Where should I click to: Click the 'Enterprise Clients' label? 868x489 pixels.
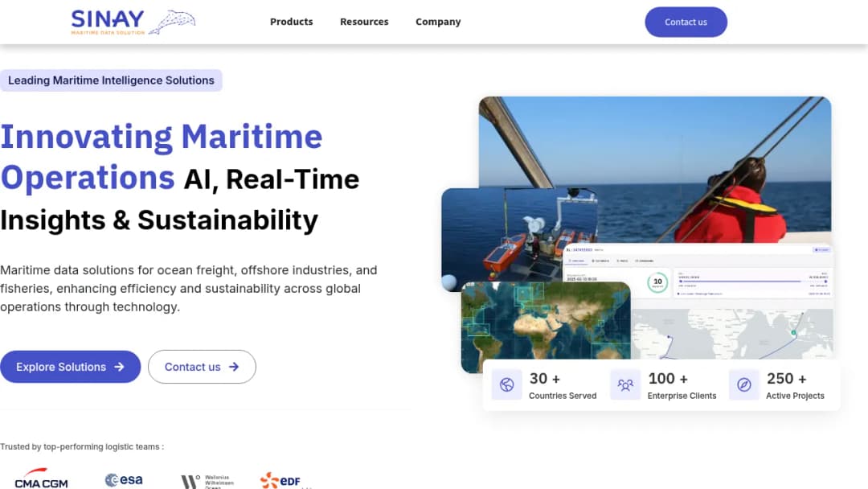pos(682,396)
